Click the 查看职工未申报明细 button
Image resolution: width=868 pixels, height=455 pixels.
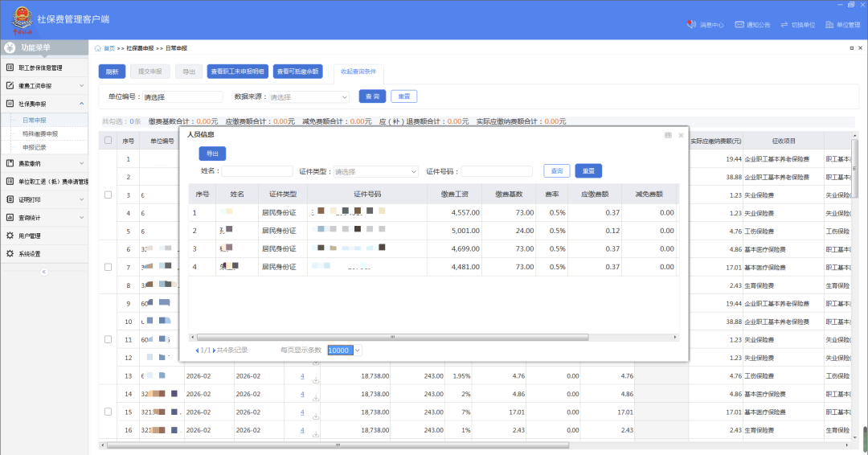pyautogui.click(x=237, y=72)
